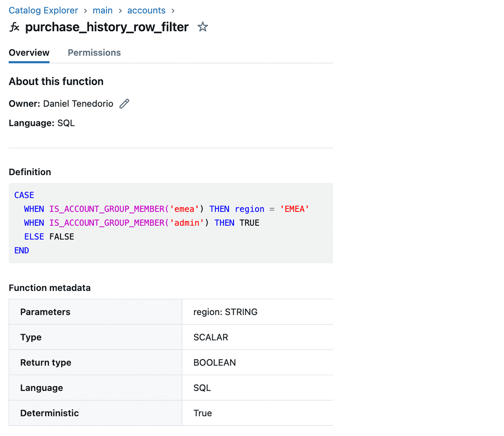Click the purchase_history_row_filter title

107,27
